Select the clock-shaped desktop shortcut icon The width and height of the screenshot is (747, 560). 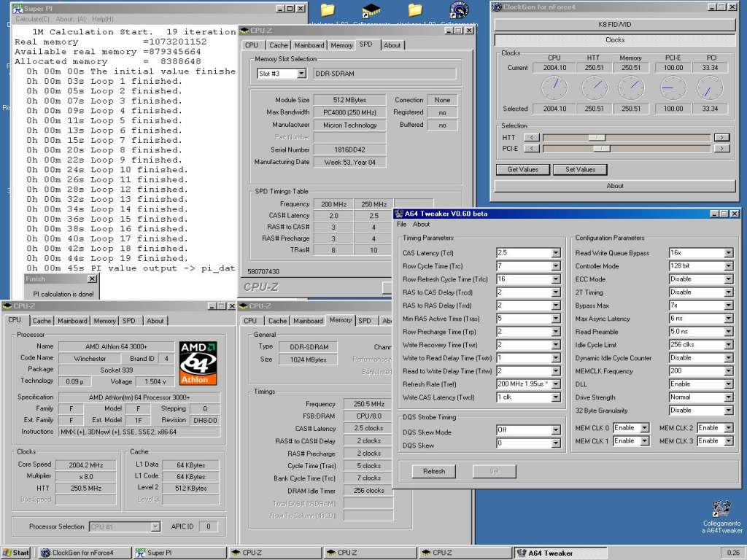458,10
